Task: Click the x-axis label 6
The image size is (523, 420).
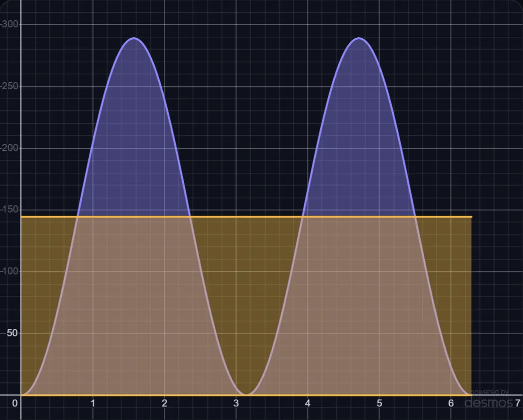Action: click(451, 403)
